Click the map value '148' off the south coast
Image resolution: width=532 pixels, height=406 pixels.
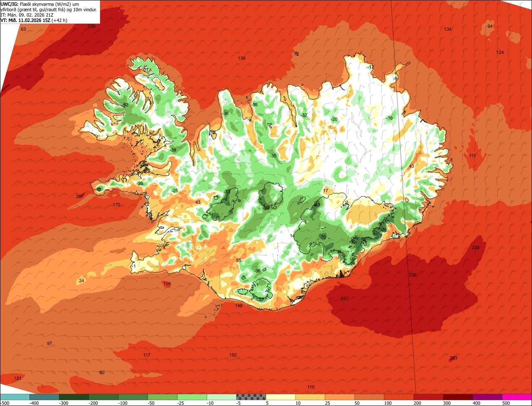pos(239,306)
